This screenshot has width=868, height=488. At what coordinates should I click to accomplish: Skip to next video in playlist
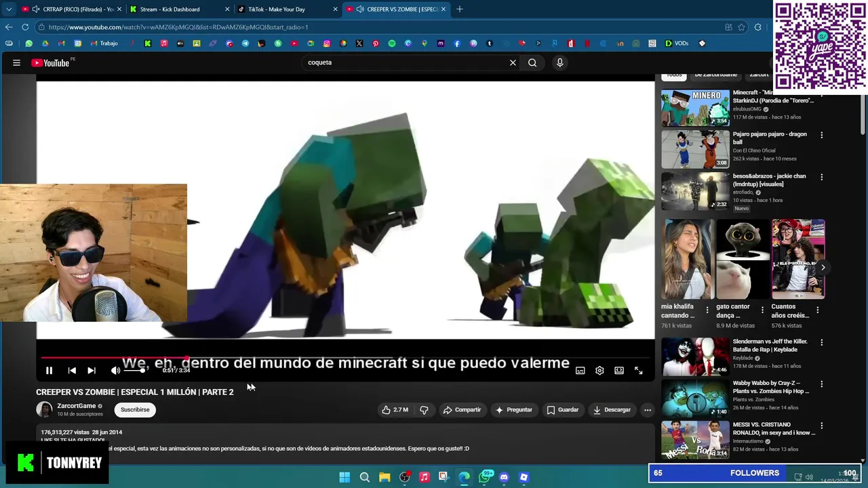pyautogui.click(x=92, y=371)
